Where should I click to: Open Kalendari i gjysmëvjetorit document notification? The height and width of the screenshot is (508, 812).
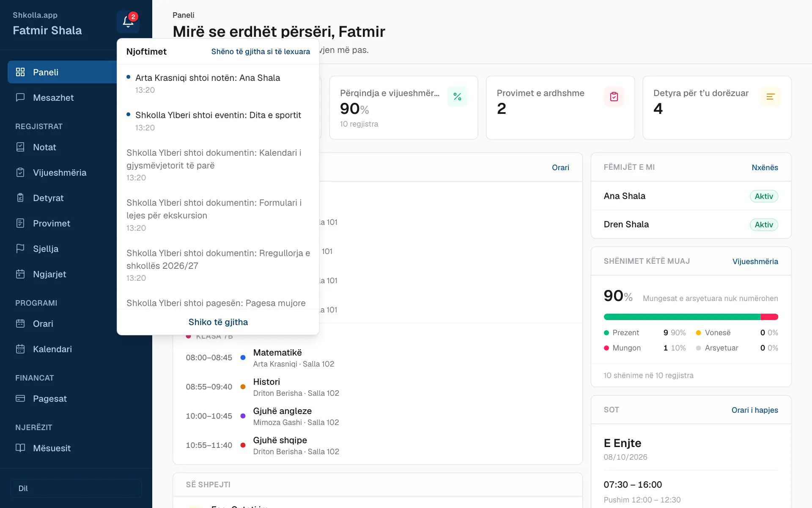point(218,165)
